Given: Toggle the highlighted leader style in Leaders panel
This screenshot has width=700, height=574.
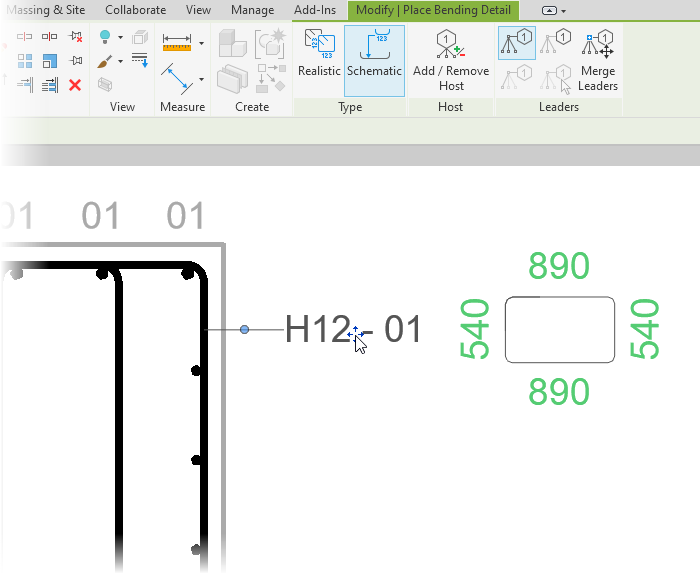Looking at the screenshot, I should pyautogui.click(x=517, y=41).
